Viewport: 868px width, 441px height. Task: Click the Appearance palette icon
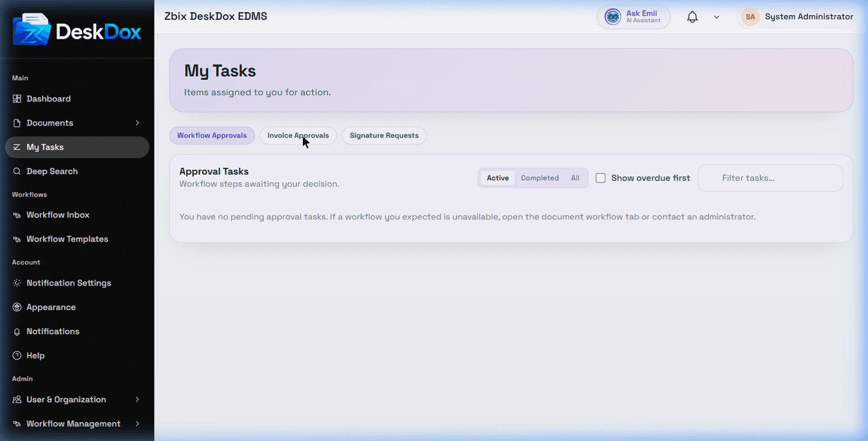tap(17, 307)
